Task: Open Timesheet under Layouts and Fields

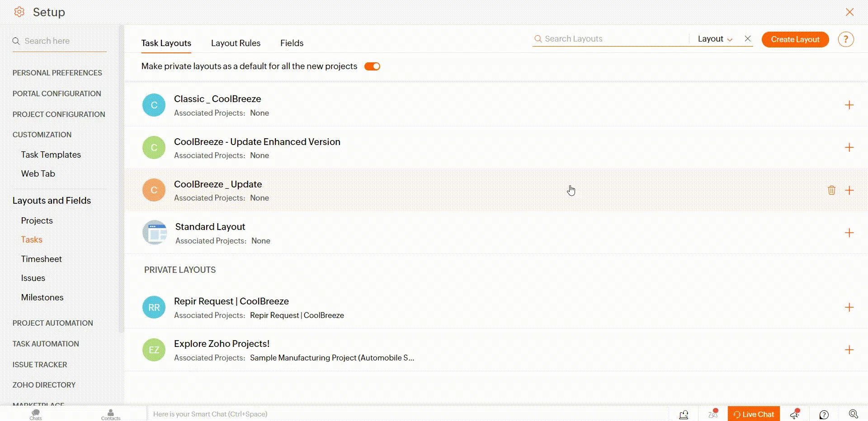Action: point(41,259)
